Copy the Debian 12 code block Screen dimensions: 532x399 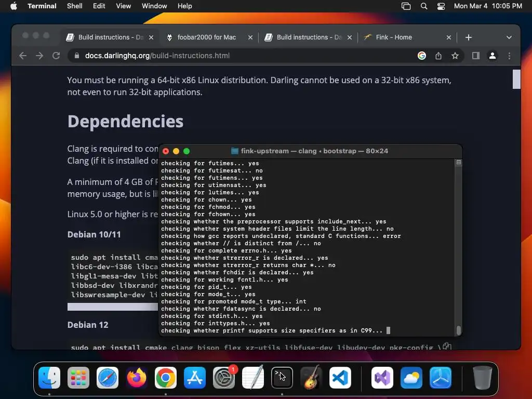[x=447, y=347]
